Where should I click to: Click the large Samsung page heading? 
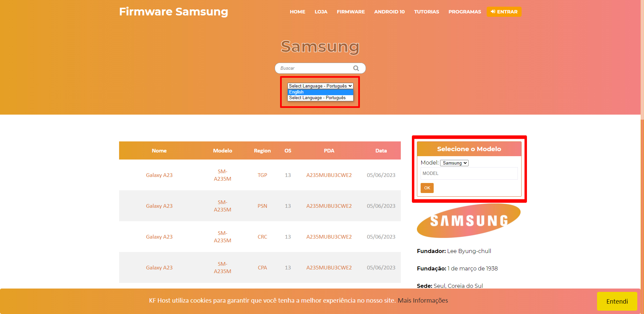point(320,47)
